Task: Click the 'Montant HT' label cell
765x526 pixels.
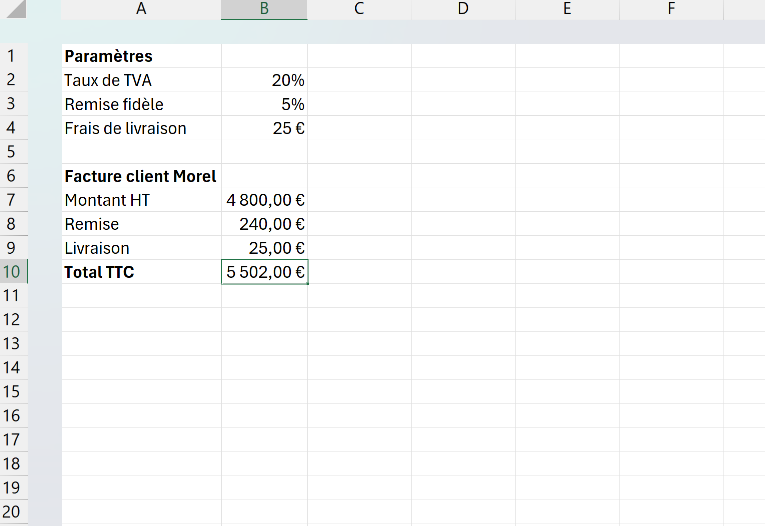Action: point(141,200)
